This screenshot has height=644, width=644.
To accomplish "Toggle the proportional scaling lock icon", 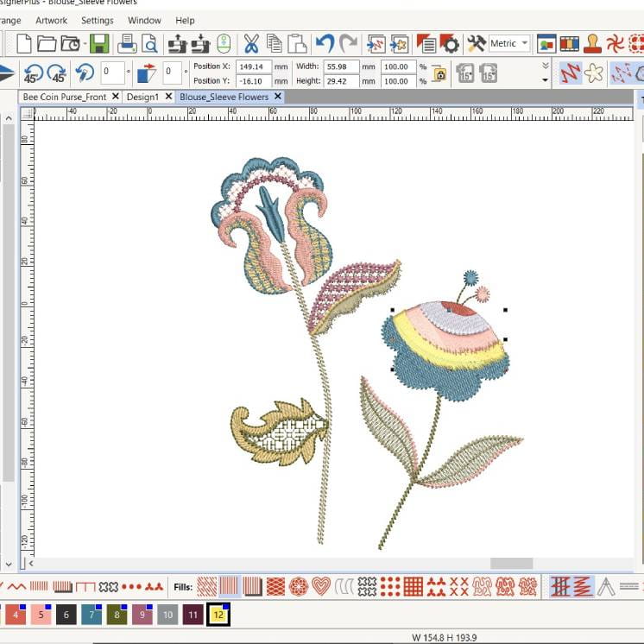I will pyautogui.click(x=439, y=74).
